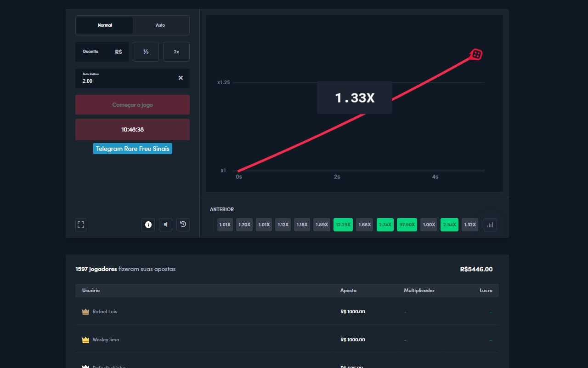This screenshot has height=368, width=588.
Task: Open the bet history clock icon
Action: (x=183, y=224)
